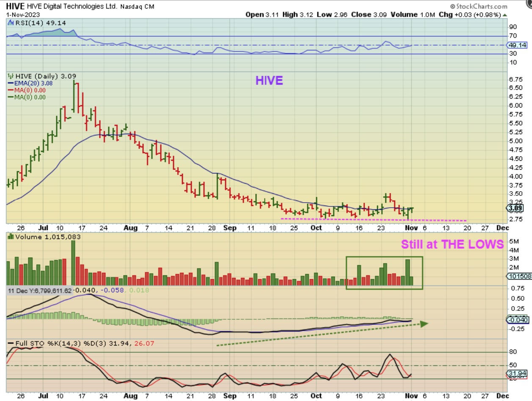Click the 90 level on the RSI axis

pos(513,27)
